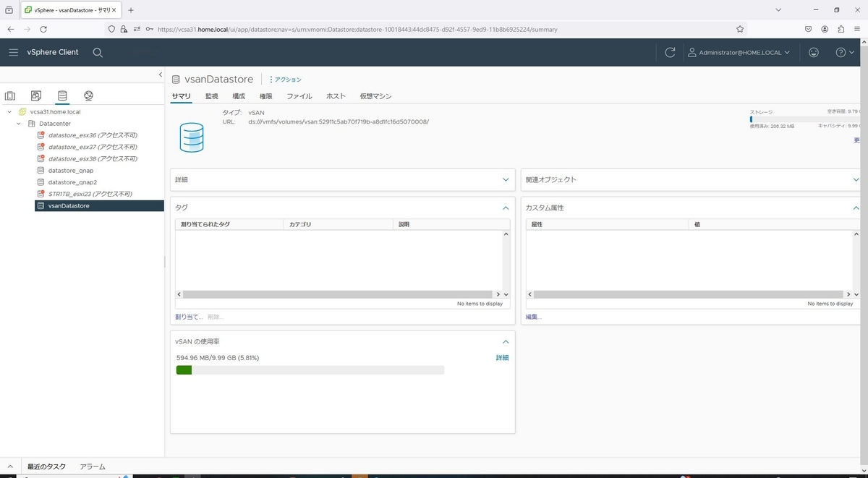This screenshot has height=478, width=868.
Task: Click the tags table horizontal scrollbar
Action: [338, 294]
